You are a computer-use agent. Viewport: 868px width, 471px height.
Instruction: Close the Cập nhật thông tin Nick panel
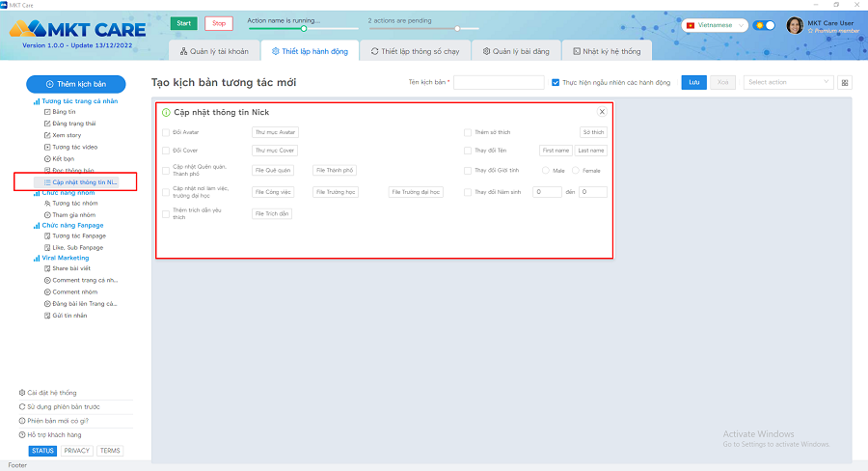[602, 112]
